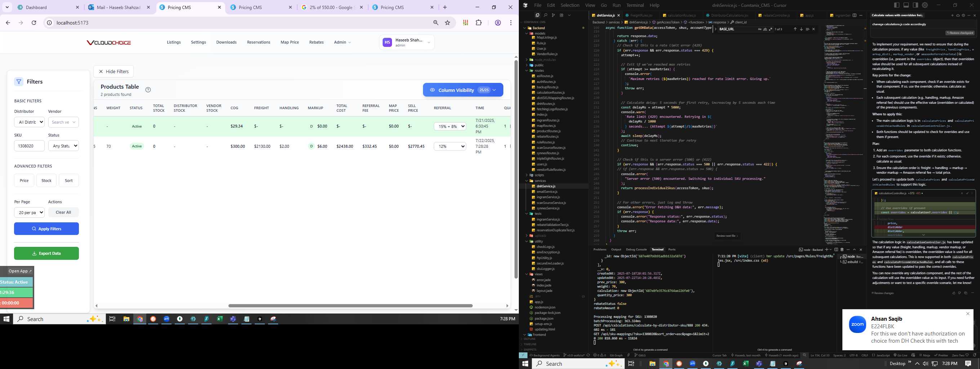The image size is (980, 369).
Task: Click the zoom magnifier in Chrome address bar
Action: [x=436, y=23]
